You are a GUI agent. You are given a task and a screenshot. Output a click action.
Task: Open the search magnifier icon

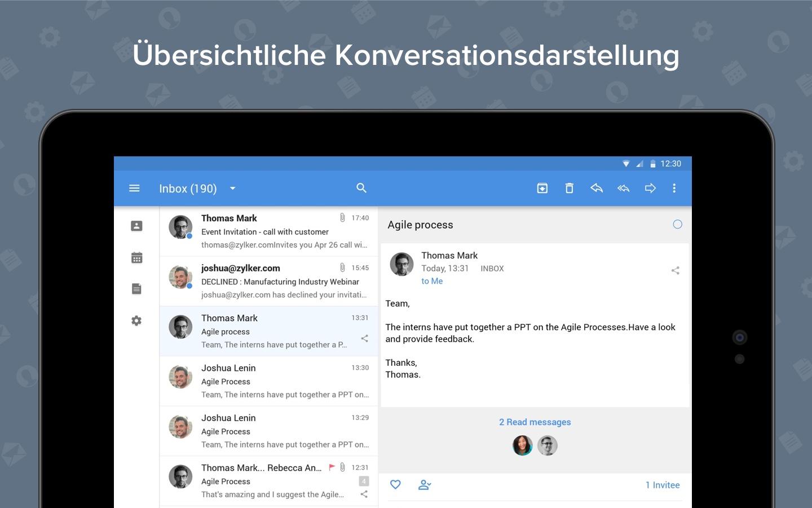(x=361, y=188)
